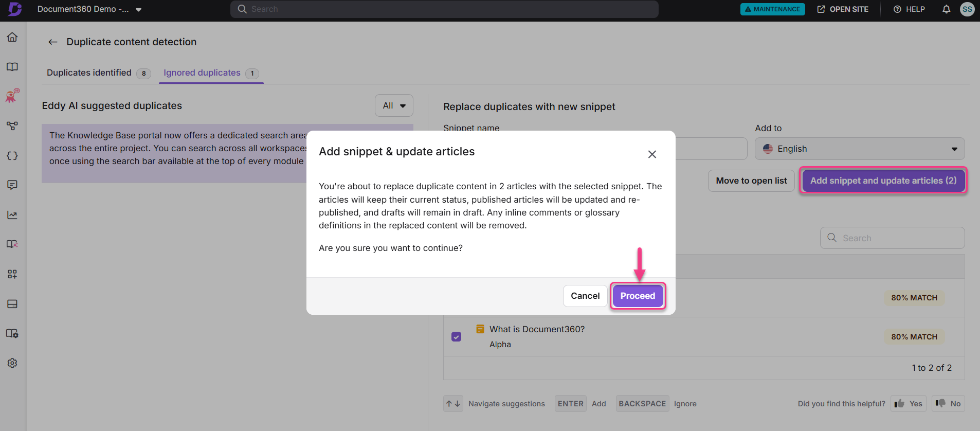The image size is (980, 431).
Task: Uncheck the What is Document360? article checkbox
Action: [456, 337]
